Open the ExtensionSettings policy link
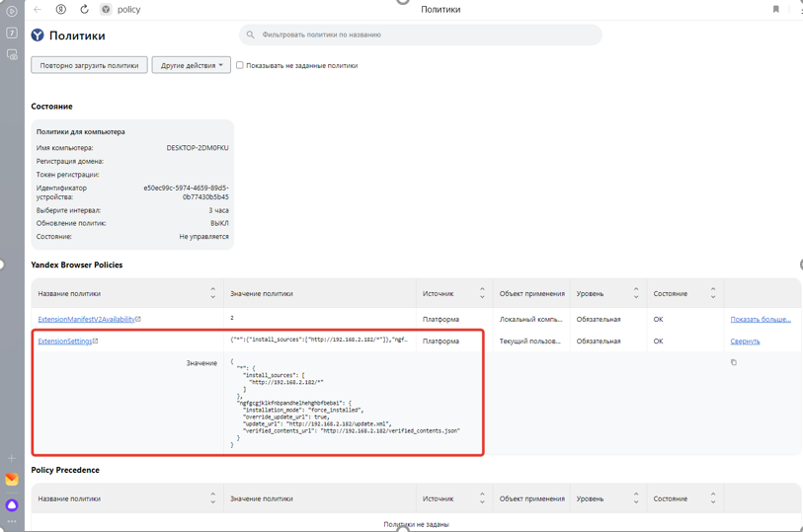The height and width of the screenshot is (532, 803). click(65, 342)
